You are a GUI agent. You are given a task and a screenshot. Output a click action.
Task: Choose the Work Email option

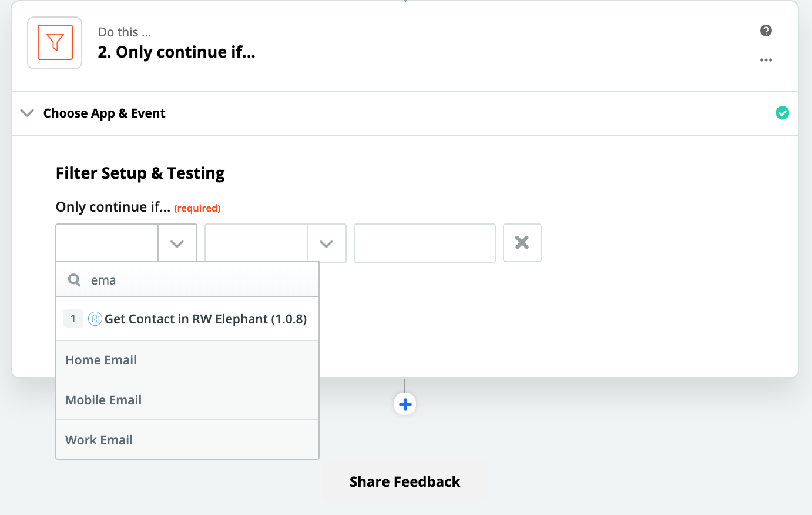click(187, 440)
